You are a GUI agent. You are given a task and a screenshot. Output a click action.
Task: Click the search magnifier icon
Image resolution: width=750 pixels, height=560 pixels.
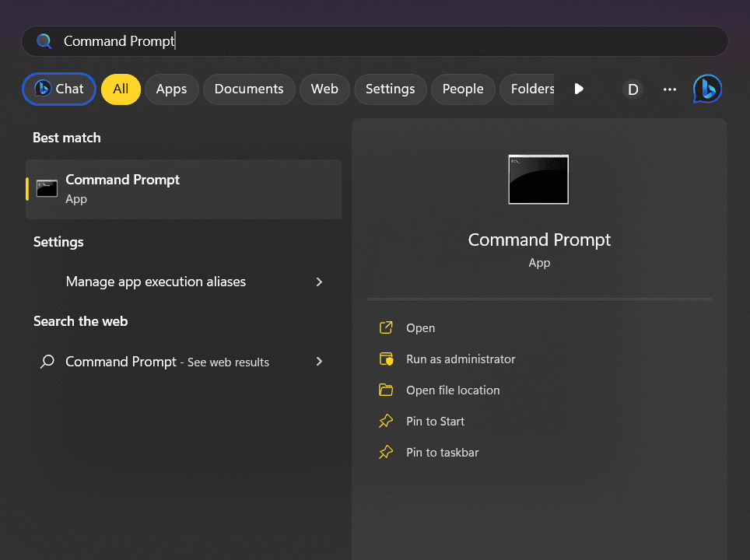pos(44,40)
